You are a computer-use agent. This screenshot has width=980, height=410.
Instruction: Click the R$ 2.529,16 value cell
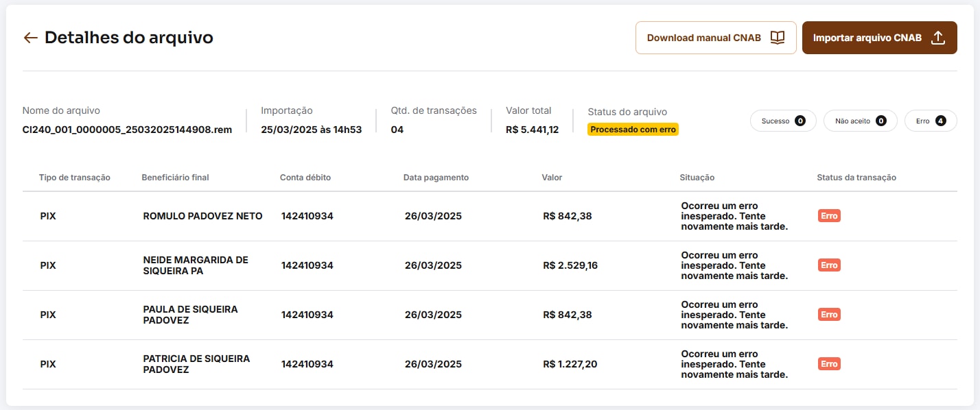(x=570, y=265)
